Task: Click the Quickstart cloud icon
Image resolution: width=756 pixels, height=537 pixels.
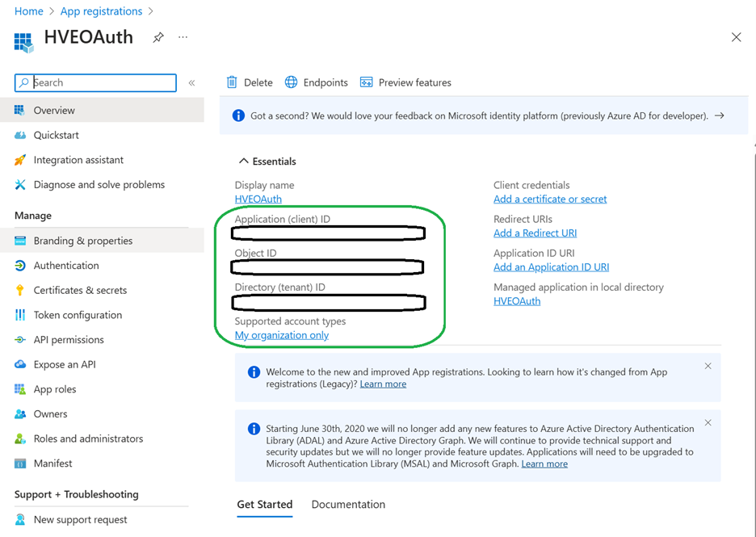Action: (x=19, y=135)
